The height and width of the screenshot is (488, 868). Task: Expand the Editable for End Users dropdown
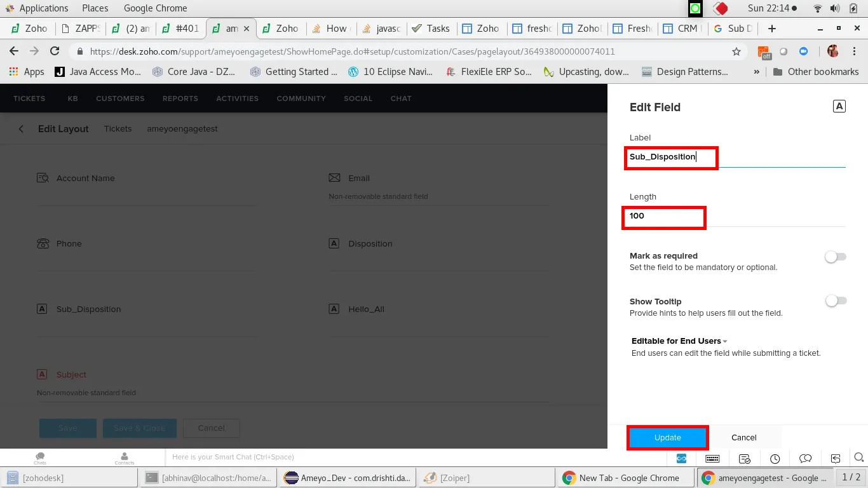coord(679,341)
